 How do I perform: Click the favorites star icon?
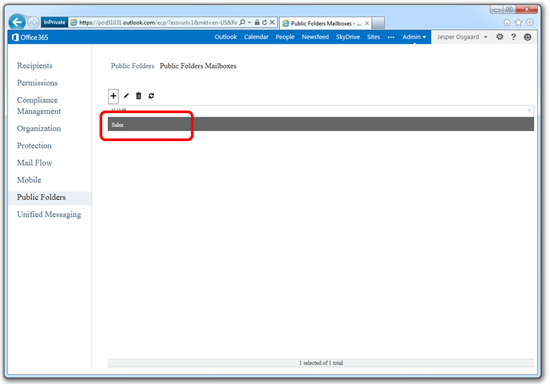[x=518, y=22]
